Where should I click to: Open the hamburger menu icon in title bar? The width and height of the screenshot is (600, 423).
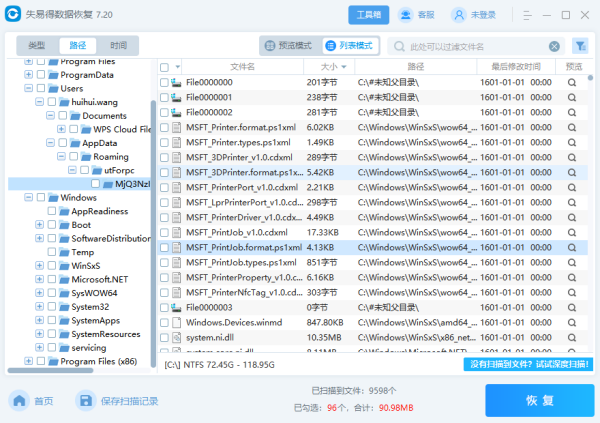[527, 15]
